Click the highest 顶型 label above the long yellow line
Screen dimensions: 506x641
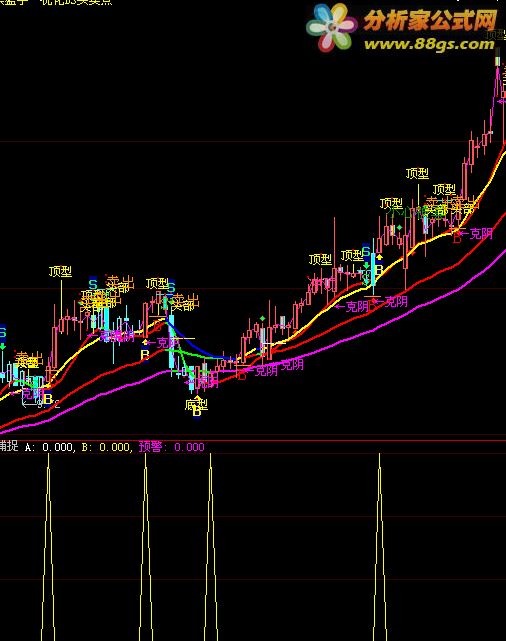(x=417, y=174)
